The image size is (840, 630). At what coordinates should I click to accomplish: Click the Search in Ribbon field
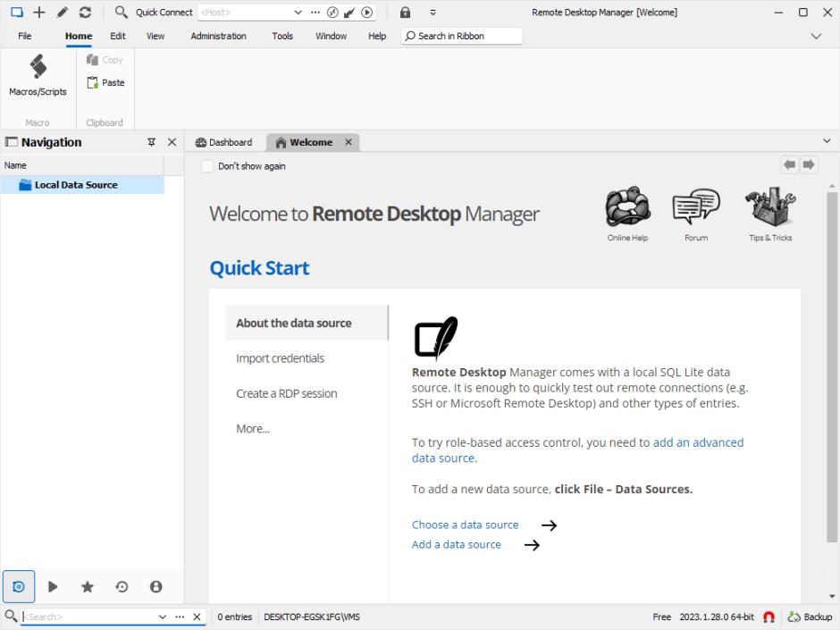tap(461, 36)
